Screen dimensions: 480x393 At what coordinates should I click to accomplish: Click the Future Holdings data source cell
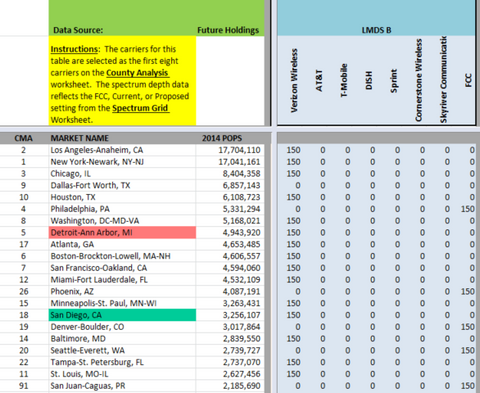[x=228, y=30]
